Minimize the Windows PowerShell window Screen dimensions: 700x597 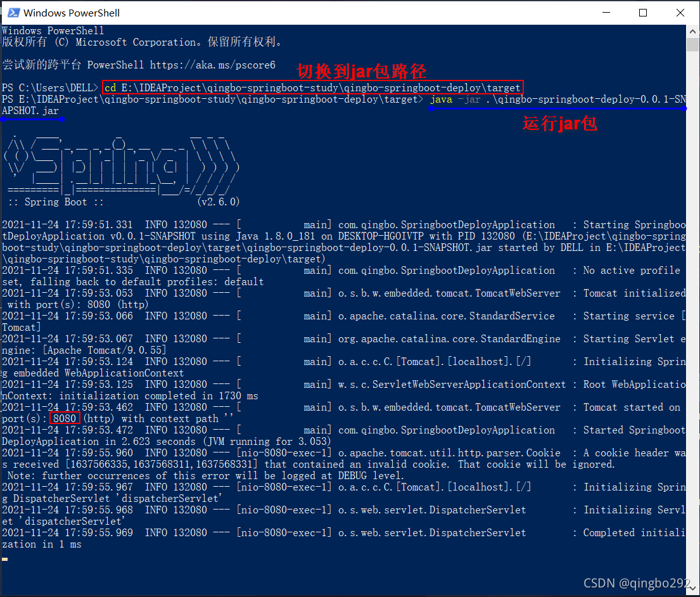pos(606,13)
